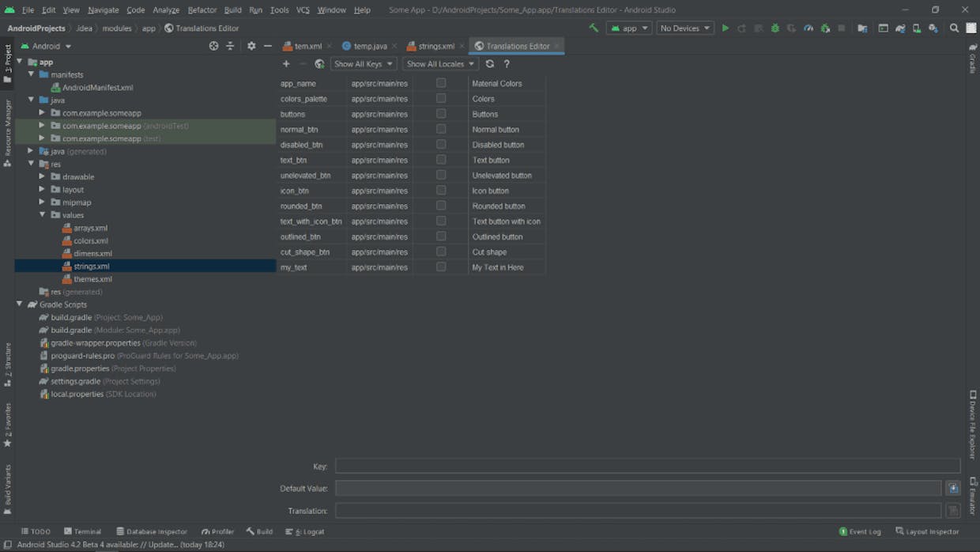Open Translations Editor help question icon
This screenshot has width=980, height=552.
pos(507,64)
